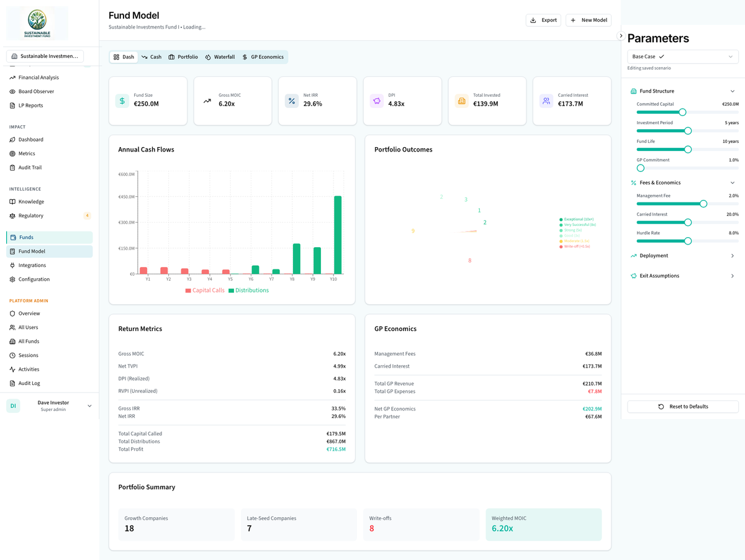Adjust the Management Fee slider

click(702, 203)
